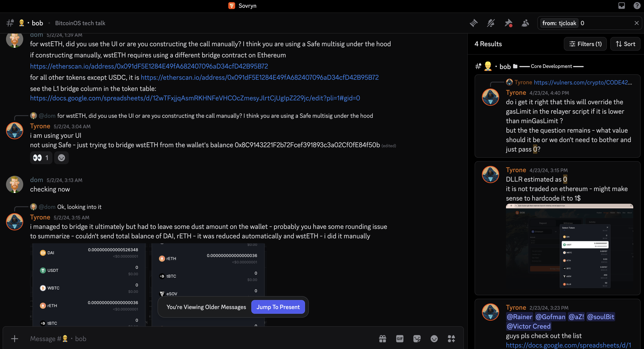Click Jump To Present
The image size is (644, 349).
[278, 307]
